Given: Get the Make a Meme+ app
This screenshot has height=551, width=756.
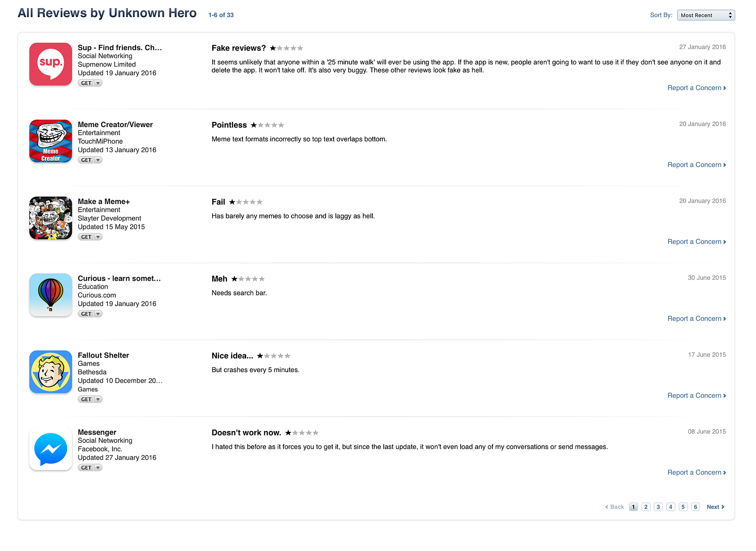Looking at the screenshot, I should pyautogui.click(x=86, y=237).
